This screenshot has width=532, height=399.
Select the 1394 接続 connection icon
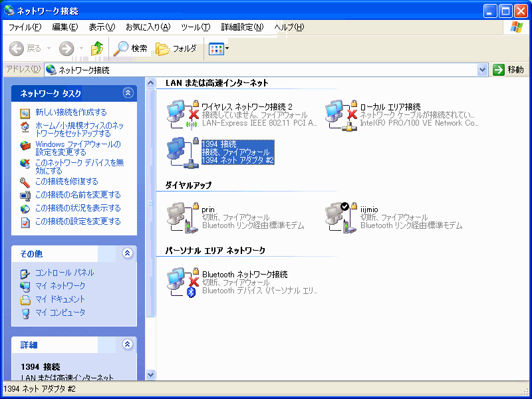click(182, 152)
